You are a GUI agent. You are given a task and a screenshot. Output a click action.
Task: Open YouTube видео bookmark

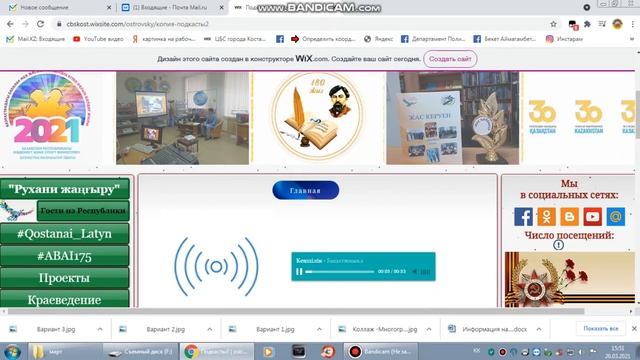click(x=98, y=39)
